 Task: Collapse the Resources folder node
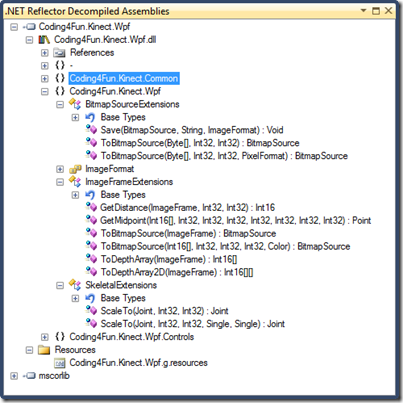[x=29, y=350]
